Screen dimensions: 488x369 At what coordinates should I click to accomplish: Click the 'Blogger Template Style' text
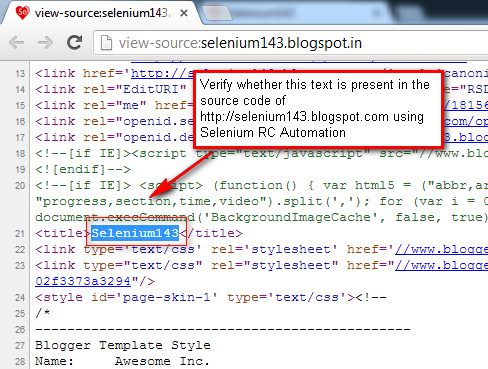[123, 345]
